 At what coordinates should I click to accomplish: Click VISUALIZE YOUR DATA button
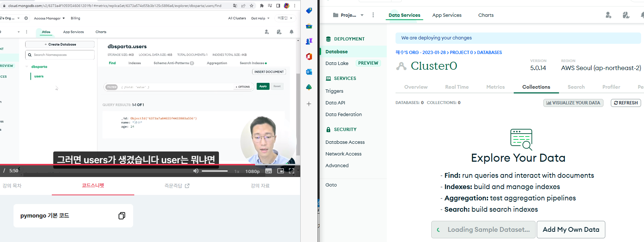(573, 103)
